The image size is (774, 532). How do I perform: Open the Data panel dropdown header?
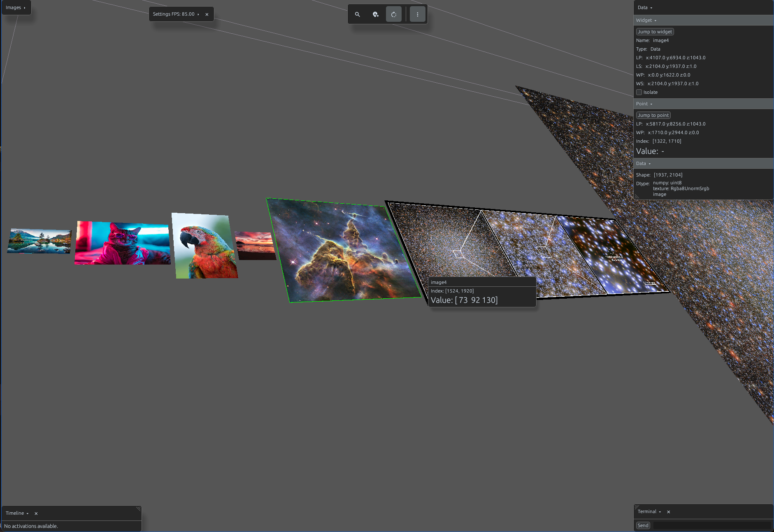coord(645,7)
